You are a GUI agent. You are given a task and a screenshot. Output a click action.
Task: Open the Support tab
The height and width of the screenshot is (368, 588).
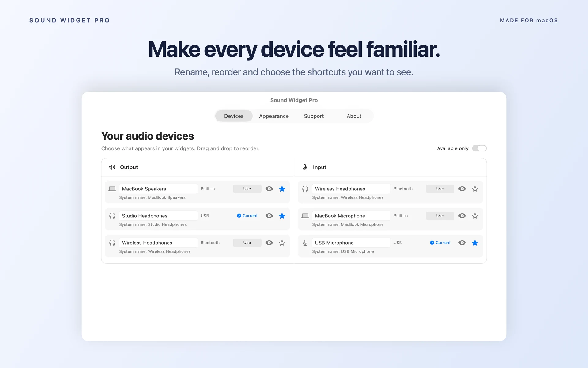314,116
